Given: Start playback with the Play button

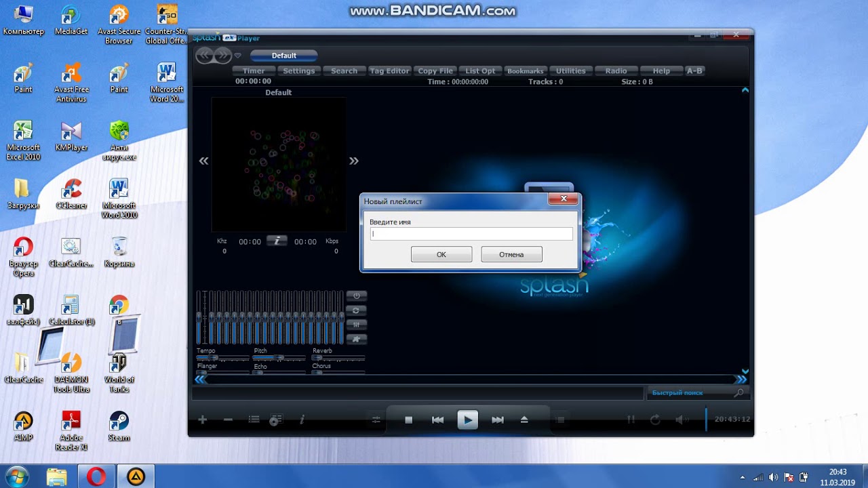Looking at the screenshot, I should pyautogui.click(x=467, y=420).
